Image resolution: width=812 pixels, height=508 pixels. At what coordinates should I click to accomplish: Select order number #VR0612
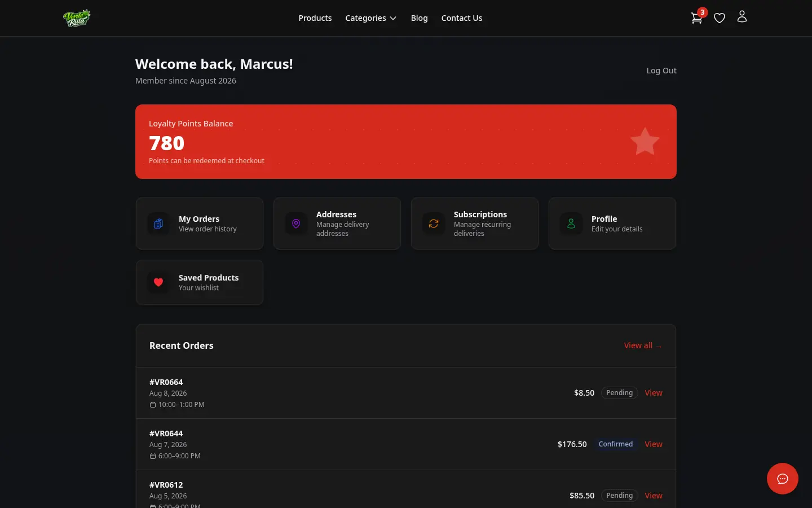point(166,485)
